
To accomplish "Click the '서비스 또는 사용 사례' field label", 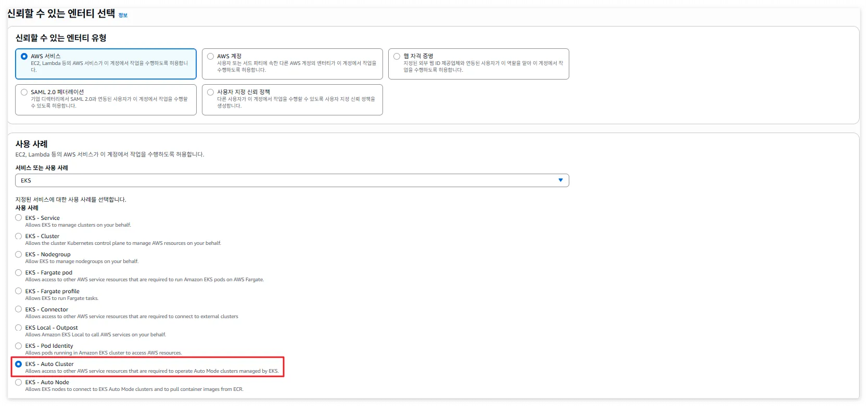I will (x=42, y=168).
